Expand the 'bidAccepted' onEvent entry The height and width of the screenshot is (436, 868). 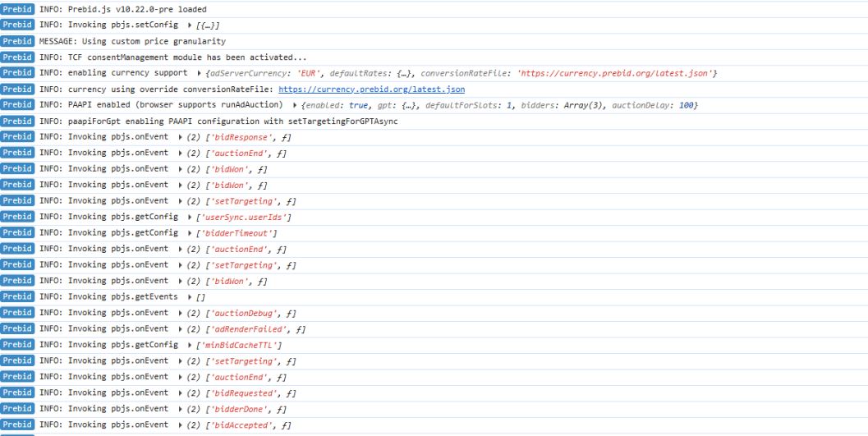click(x=181, y=425)
